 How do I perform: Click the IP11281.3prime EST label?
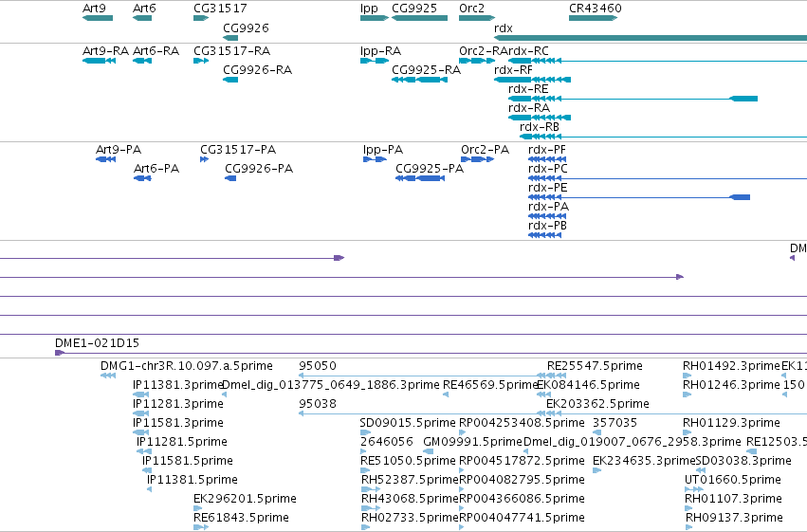click(x=178, y=404)
